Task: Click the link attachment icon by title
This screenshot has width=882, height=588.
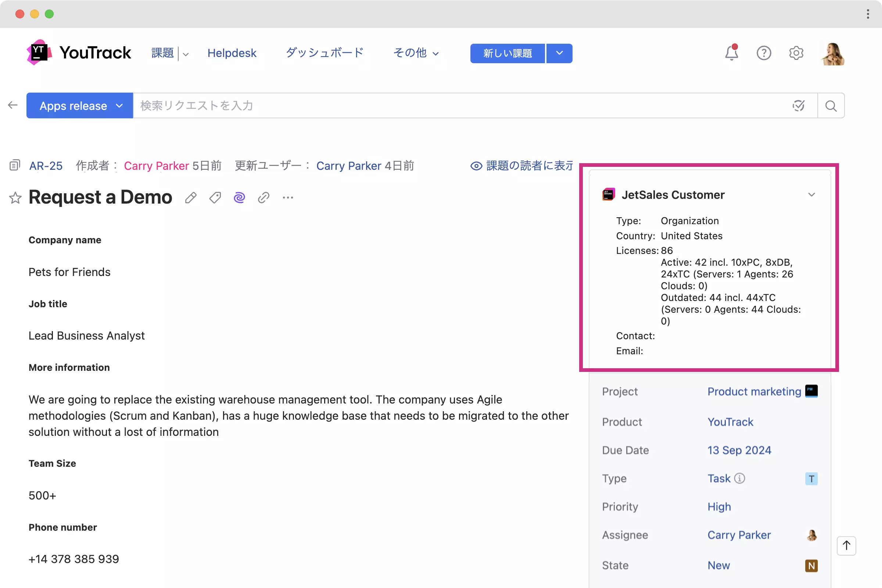Action: click(x=263, y=198)
